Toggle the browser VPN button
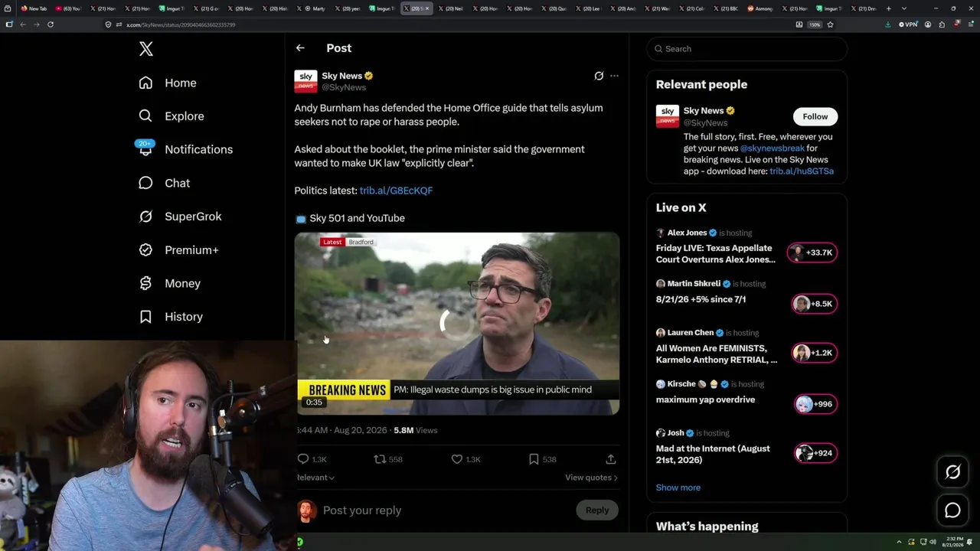This screenshot has height=551, width=980. point(906,24)
